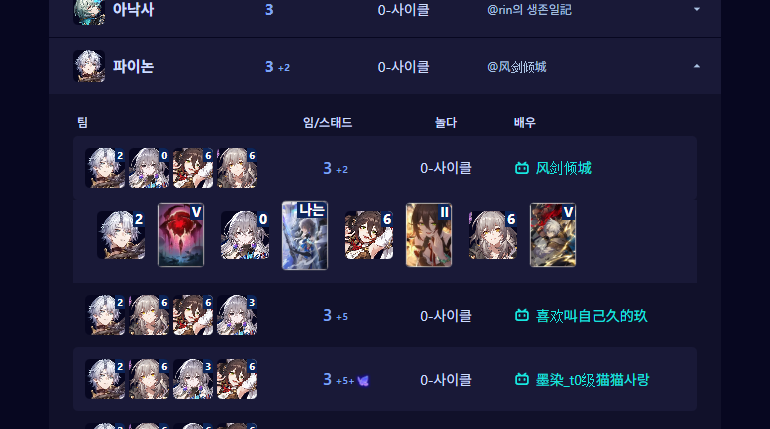Expand the 아낙사 row dropdown arrow
The height and width of the screenshot is (429, 770).
(x=696, y=9)
